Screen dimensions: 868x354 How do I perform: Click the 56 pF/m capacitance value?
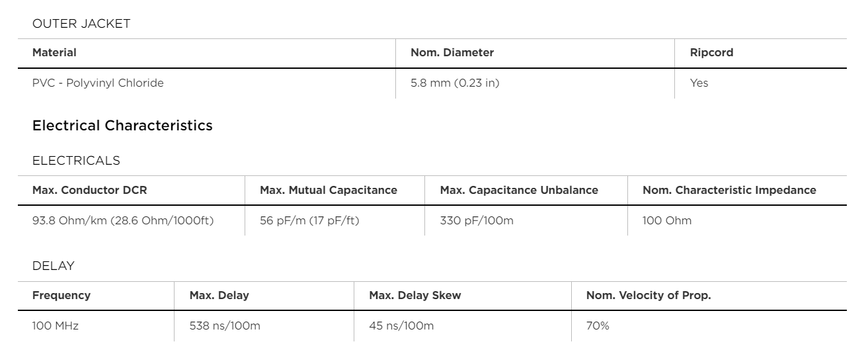coord(309,220)
